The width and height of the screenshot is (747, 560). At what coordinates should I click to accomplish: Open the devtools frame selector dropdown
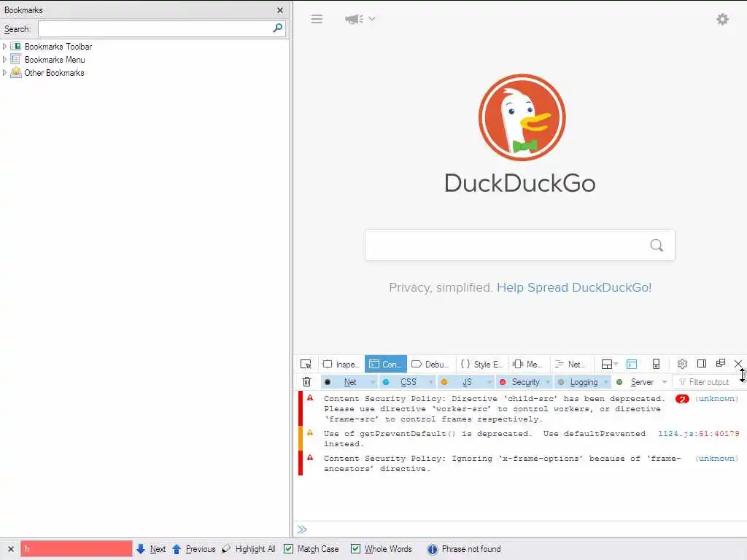pos(609,365)
